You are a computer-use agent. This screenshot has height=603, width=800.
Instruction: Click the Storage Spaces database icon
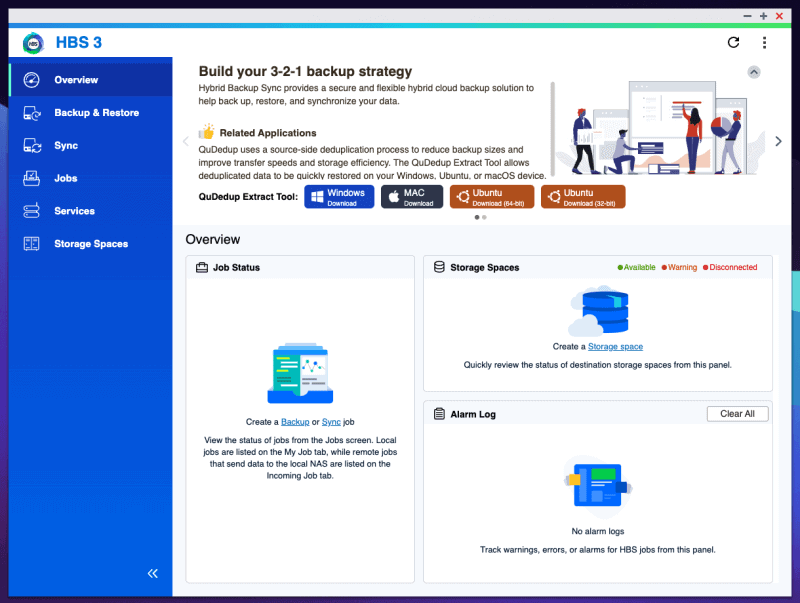[x=439, y=267]
